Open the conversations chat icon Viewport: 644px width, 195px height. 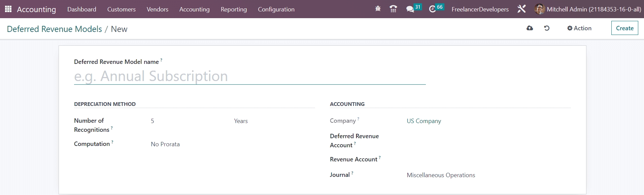pyautogui.click(x=410, y=9)
